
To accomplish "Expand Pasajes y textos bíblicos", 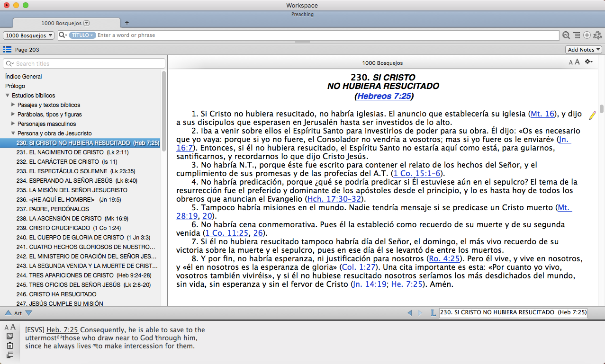I will pos(13,105).
